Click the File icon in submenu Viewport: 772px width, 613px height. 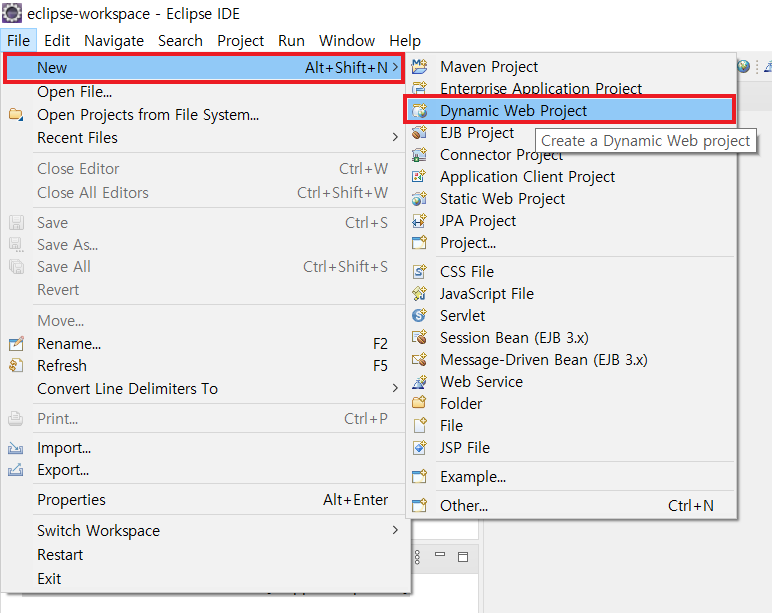[x=419, y=425]
